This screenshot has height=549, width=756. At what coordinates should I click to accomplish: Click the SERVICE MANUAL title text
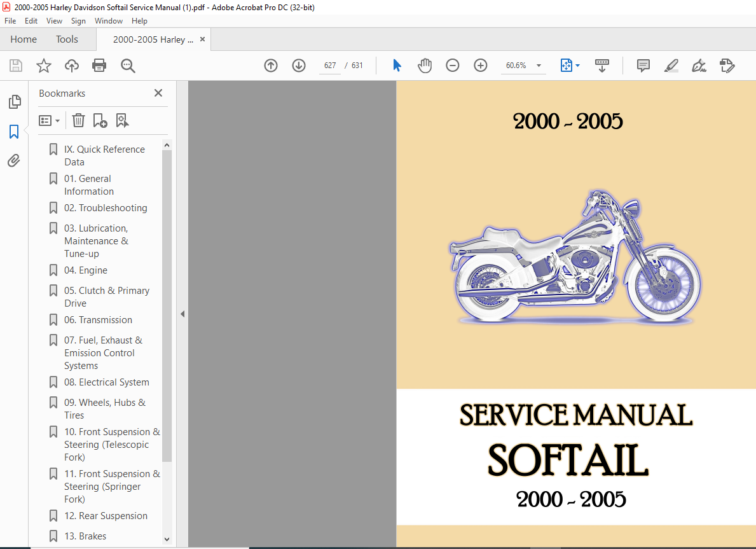pyautogui.click(x=576, y=415)
